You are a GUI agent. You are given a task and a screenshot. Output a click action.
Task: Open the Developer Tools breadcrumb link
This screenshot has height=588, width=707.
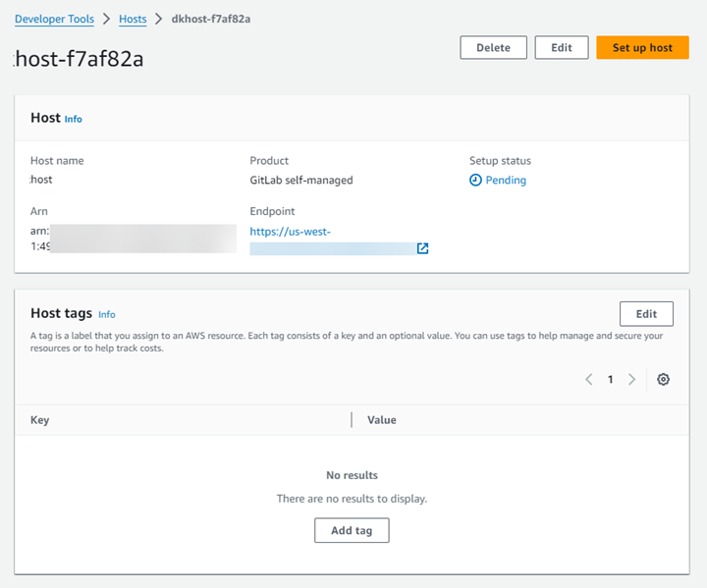click(54, 19)
